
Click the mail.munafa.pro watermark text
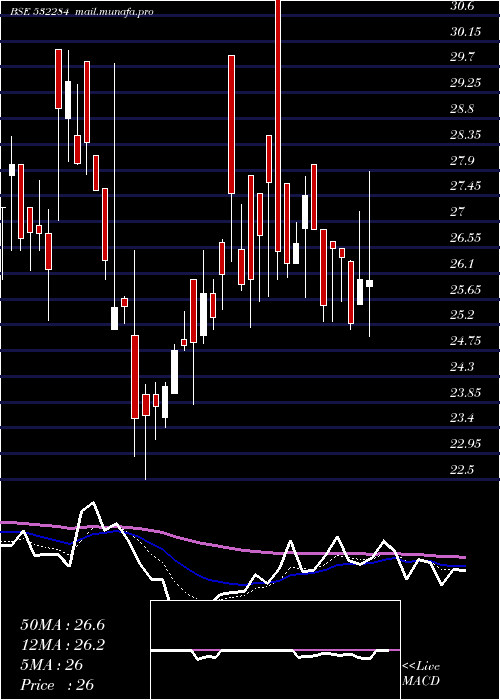(114, 12)
